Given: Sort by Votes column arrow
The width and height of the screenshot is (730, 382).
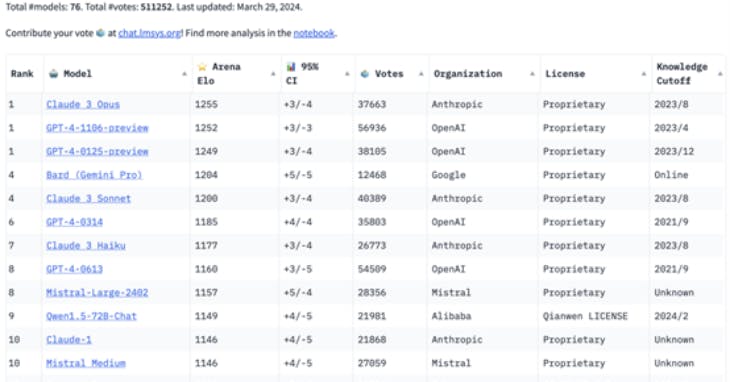Looking at the screenshot, I should pos(421,74).
